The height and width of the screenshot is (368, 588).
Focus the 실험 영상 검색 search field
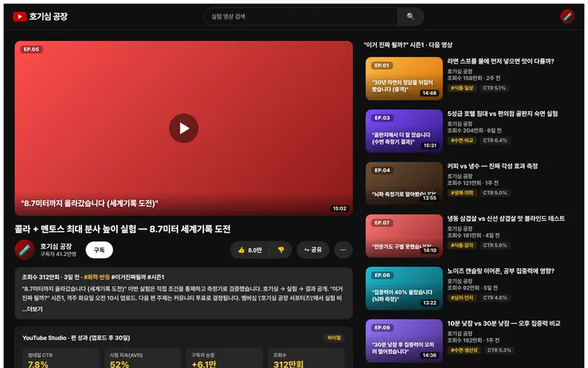[301, 16]
